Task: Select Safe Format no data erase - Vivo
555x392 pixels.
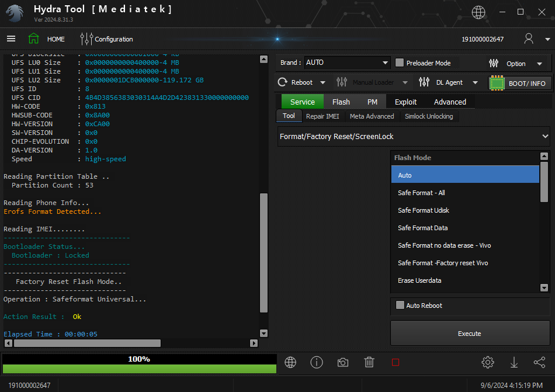Action: 465,245
